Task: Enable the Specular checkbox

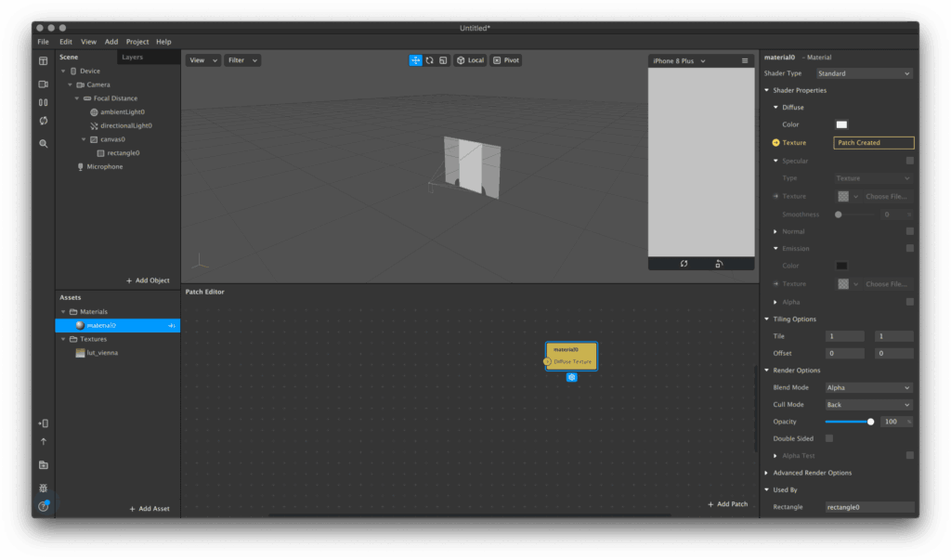Action: coord(909,161)
